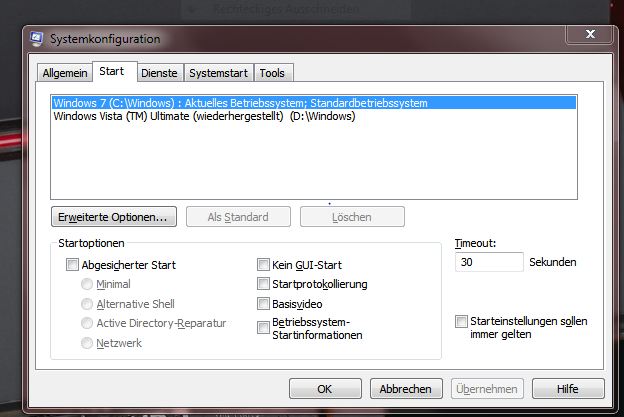
Task: Choose the Minimal radio option
Action: point(87,284)
